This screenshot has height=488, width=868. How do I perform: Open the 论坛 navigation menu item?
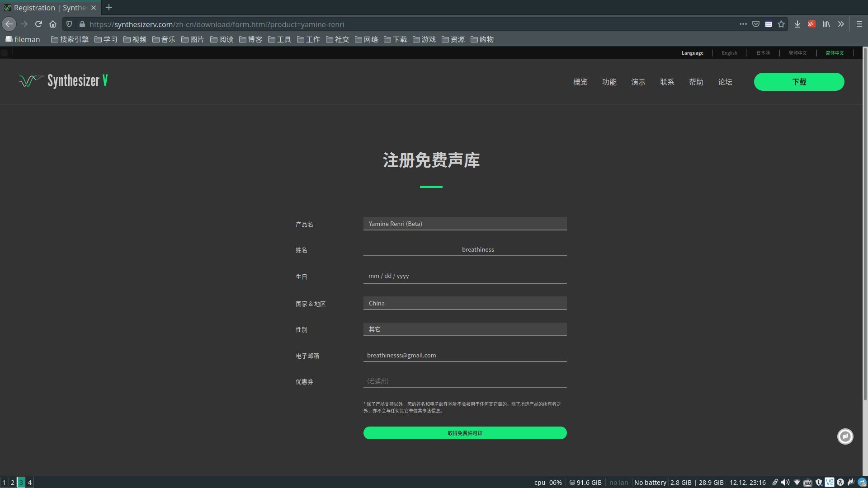click(725, 82)
